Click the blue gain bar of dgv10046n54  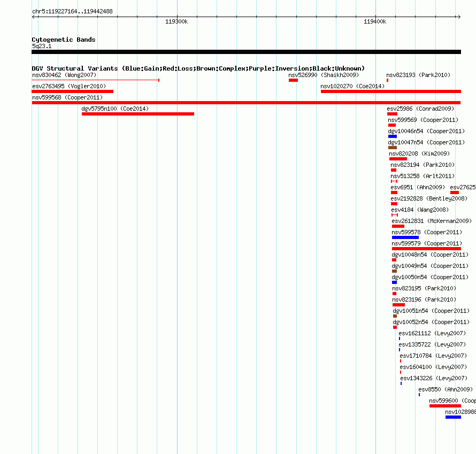(393, 136)
